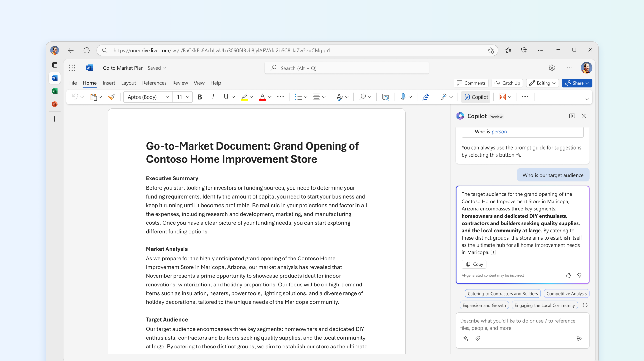Click the Bold formatting icon
The image size is (644, 361).
tap(199, 96)
